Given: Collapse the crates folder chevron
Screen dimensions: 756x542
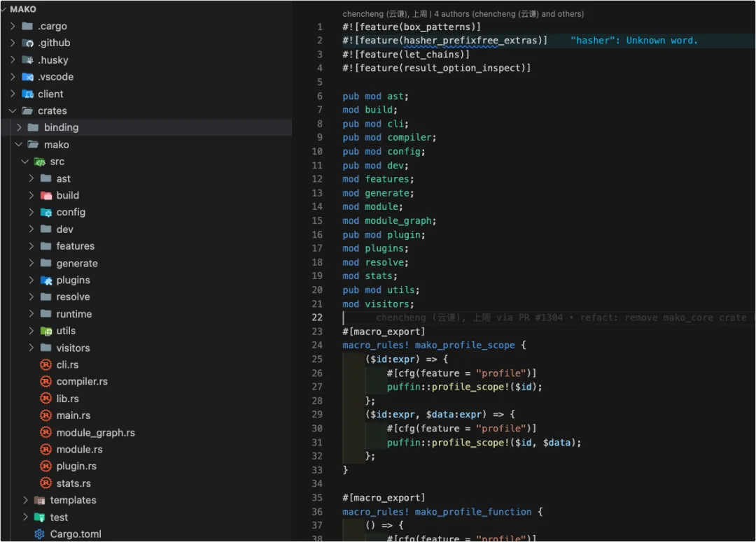Looking at the screenshot, I should tap(13, 110).
